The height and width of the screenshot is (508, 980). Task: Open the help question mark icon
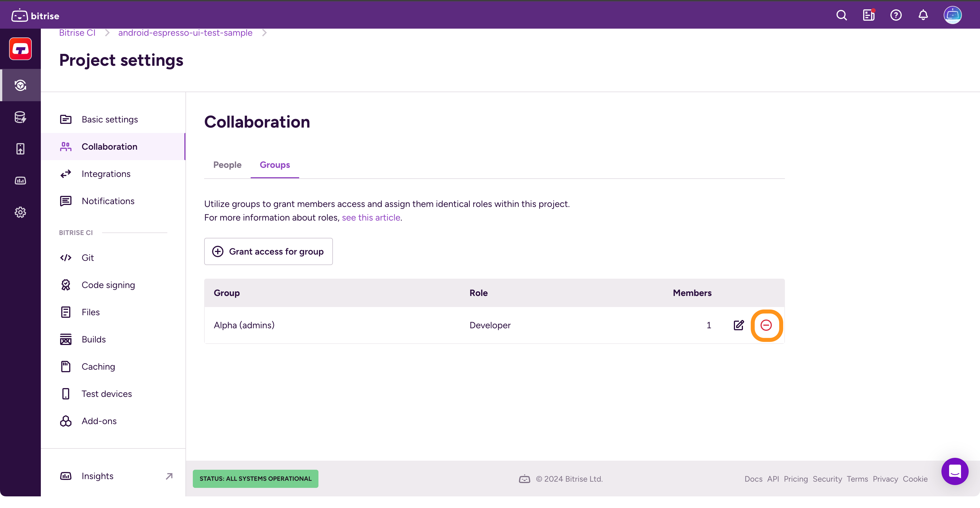pyautogui.click(x=895, y=15)
